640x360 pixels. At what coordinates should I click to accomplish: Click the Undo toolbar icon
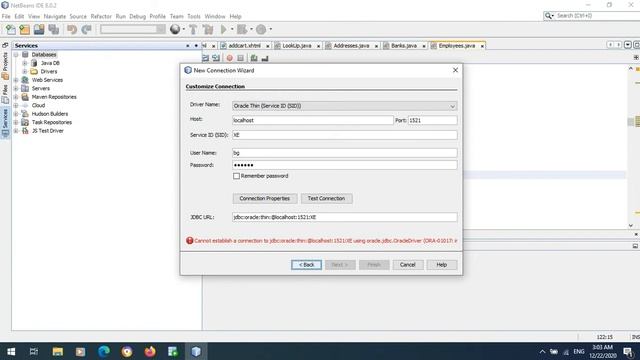click(72, 29)
